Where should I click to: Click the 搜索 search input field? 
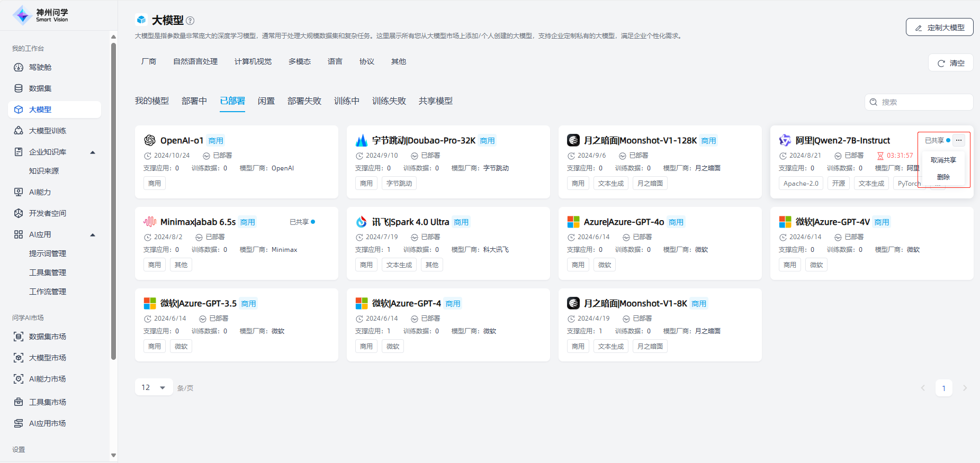point(924,102)
